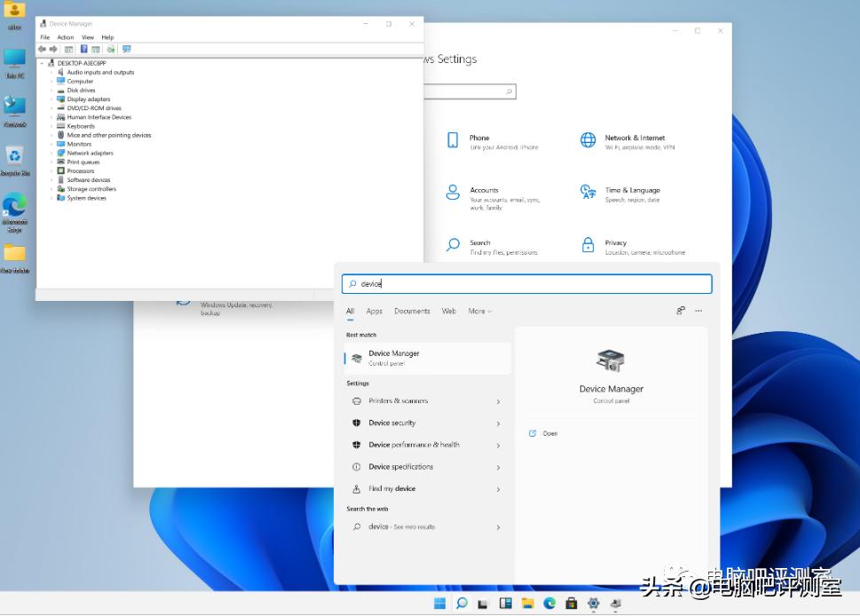Select the Help question-mark icon in Device Manager toolbar

pyautogui.click(x=83, y=49)
